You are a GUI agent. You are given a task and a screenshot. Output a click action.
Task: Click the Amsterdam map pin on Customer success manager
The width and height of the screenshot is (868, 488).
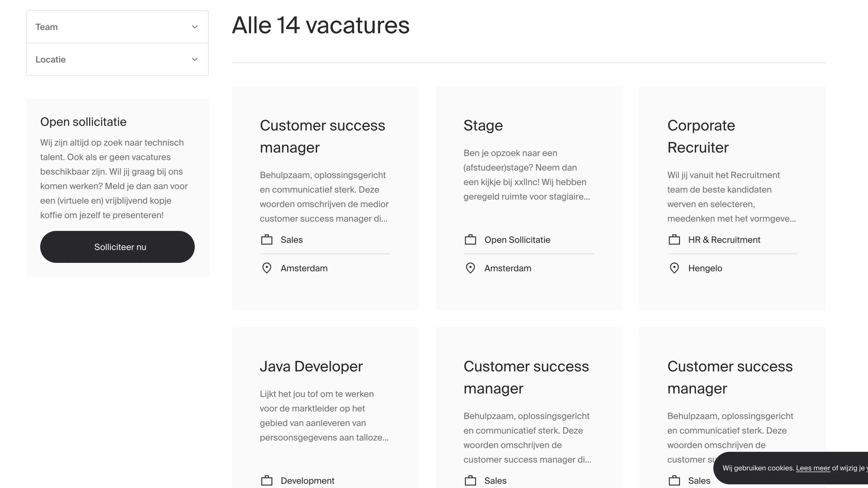pyautogui.click(x=267, y=268)
